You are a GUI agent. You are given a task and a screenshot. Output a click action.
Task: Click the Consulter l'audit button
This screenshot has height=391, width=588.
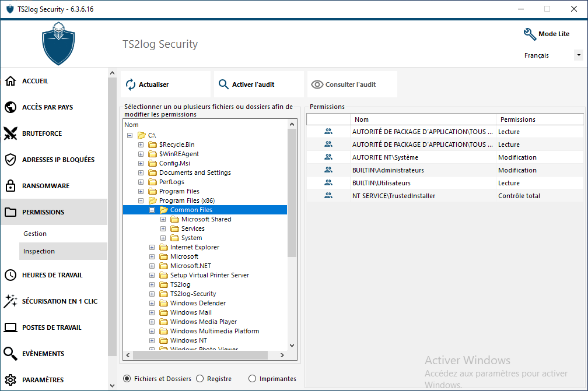(x=352, y=84)
